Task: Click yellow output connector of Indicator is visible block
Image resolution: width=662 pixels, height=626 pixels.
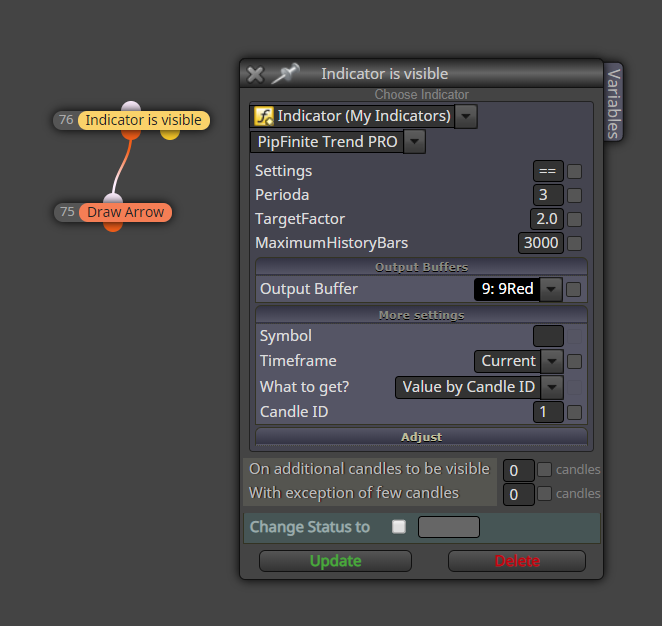Action: point(170,135)
